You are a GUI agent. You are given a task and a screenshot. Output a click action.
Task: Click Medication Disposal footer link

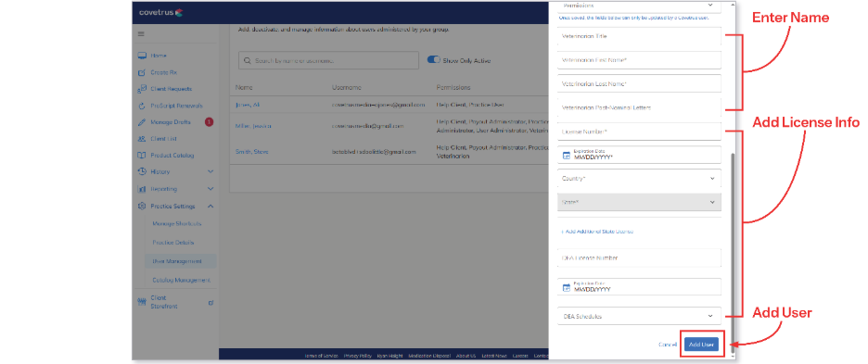pyautogui.click(x=429, y=356)
